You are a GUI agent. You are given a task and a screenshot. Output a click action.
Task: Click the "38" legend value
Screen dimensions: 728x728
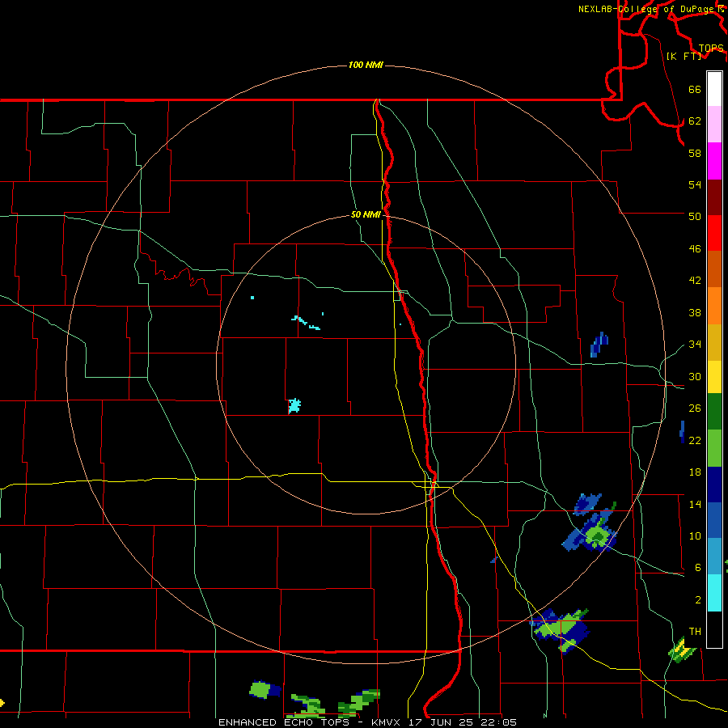tap(695, 312)
